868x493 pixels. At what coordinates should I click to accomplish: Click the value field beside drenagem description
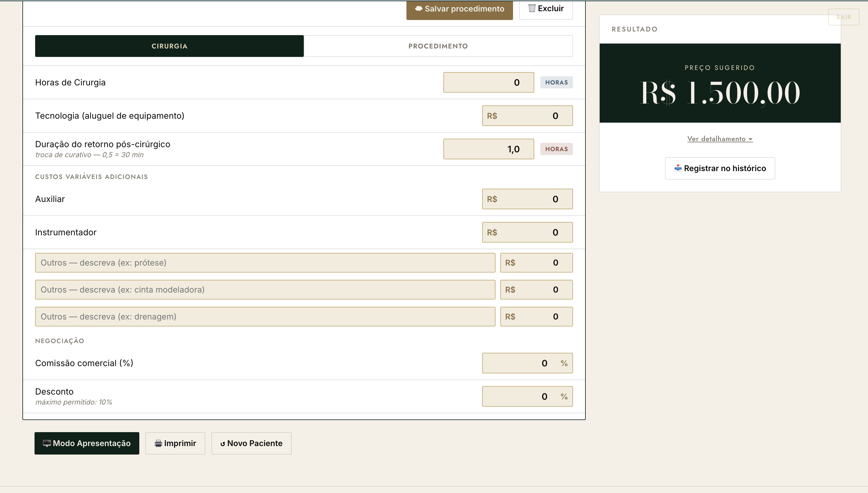pyautogui.click(x=536, y=316)
